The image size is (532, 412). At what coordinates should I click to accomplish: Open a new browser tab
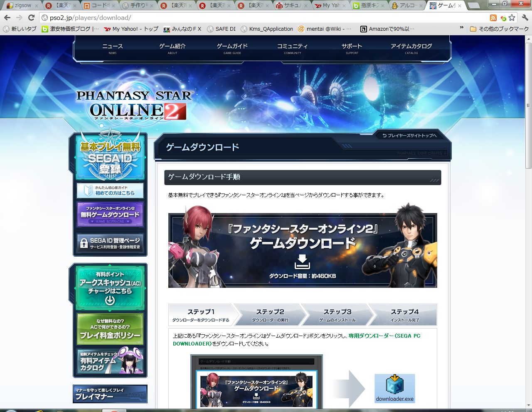point(473,6)
